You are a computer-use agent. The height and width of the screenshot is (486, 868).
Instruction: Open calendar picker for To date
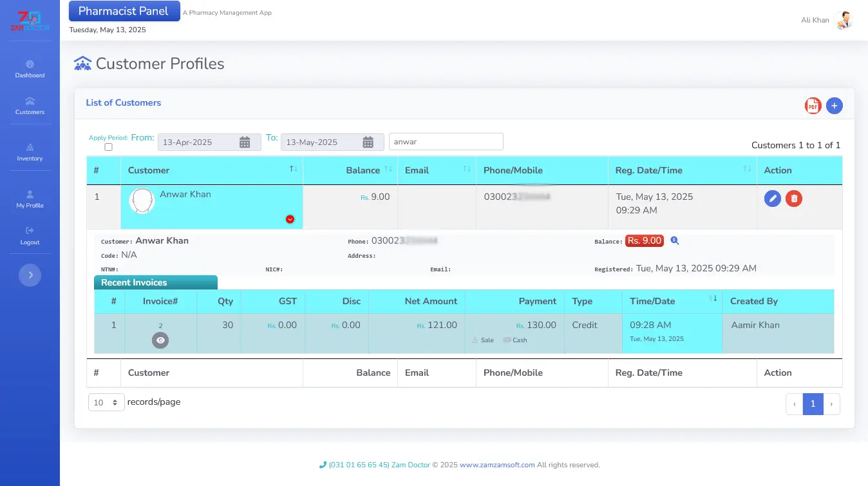[368, 142]
